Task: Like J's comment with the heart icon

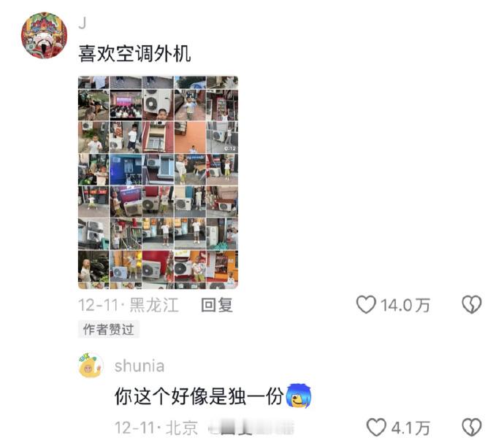Action: tap(366, 304)
